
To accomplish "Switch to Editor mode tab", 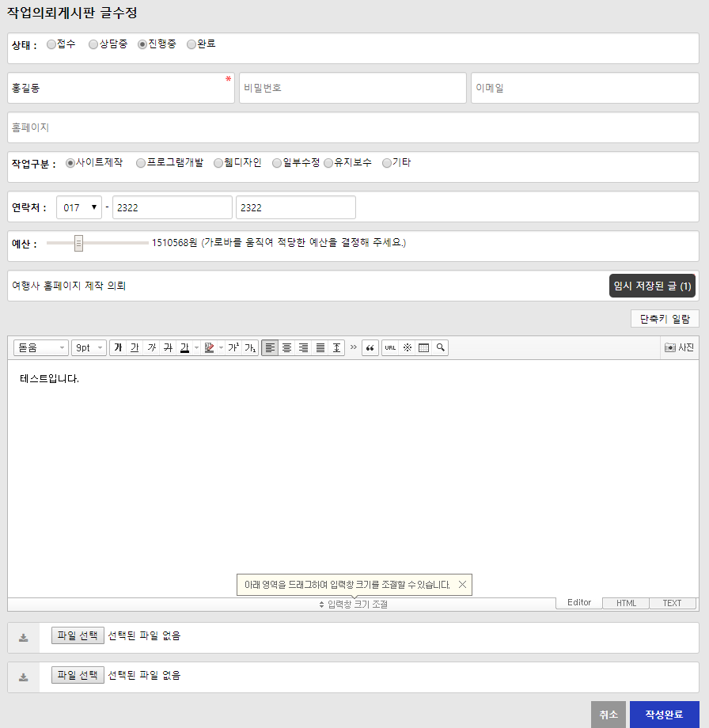I will click(x=579, y=603).
